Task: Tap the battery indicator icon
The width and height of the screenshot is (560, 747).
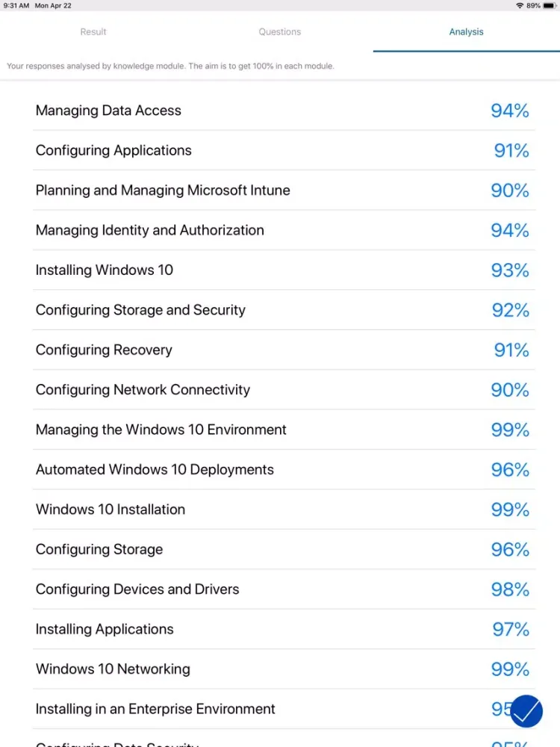Action: (x=549, y=5)
